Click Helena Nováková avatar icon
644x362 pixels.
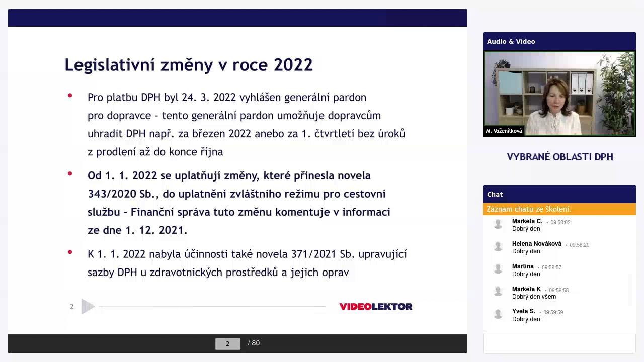click(498, 247)
